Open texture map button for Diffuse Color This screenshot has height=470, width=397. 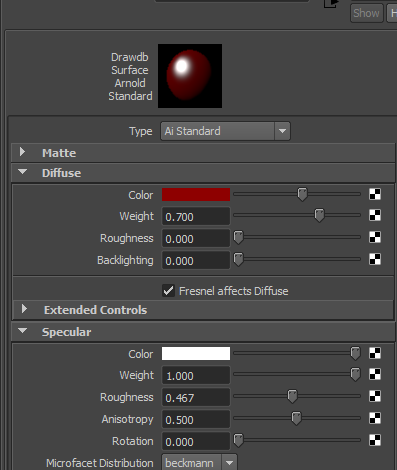tap(375, 194)
